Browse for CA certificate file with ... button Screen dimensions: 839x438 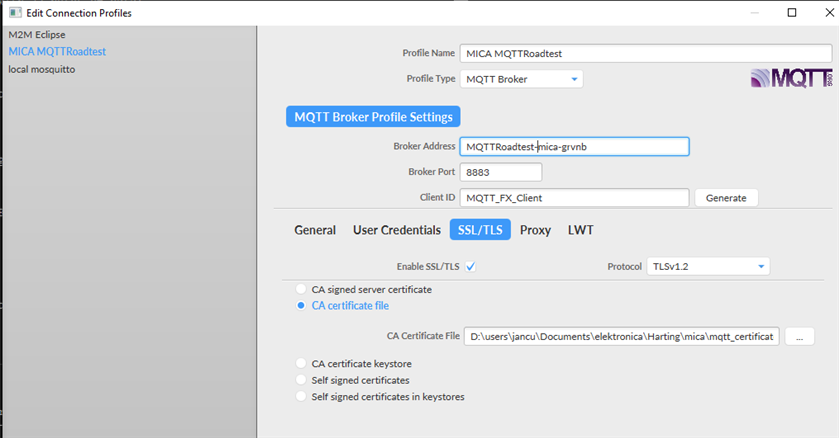(799, 337)
